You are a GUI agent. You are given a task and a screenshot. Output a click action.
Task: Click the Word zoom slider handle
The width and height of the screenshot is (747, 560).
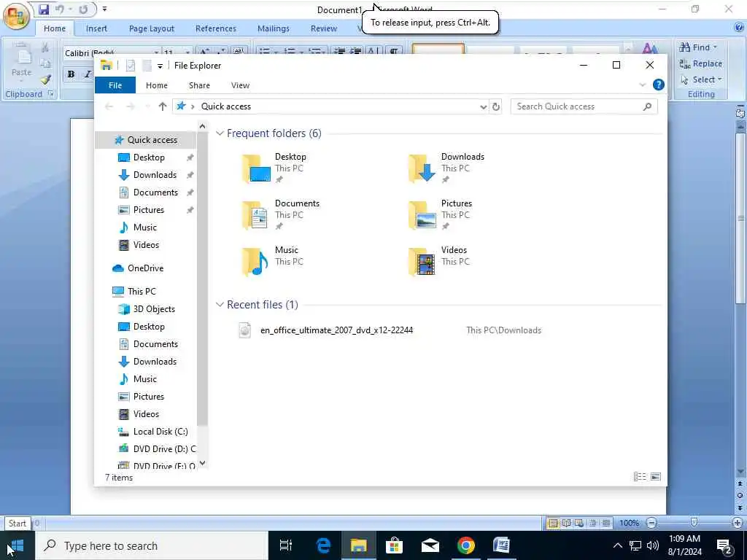point(694,523)
